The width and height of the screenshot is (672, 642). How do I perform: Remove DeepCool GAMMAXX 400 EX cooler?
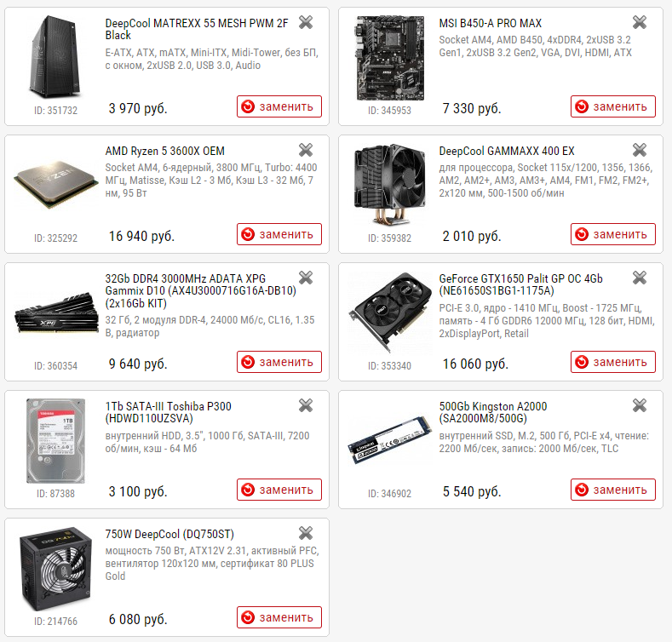click(640, 150)
